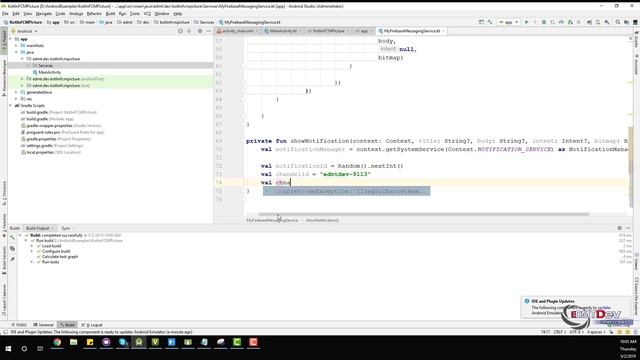The image size is (640, 360).
Task: Open Android Studio icon on taskbar
Action: (x=139, y=342)
